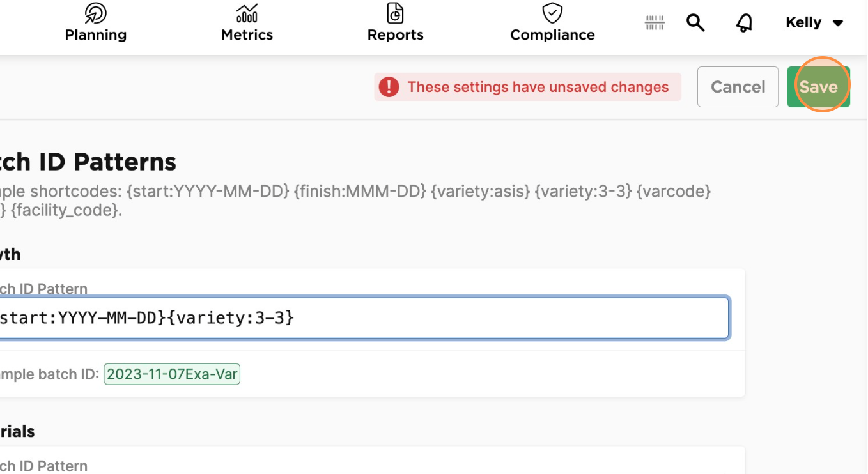Expand the arrow next to Kelly
The width and height of the screenshot is (868, 474).
point(838,24)
